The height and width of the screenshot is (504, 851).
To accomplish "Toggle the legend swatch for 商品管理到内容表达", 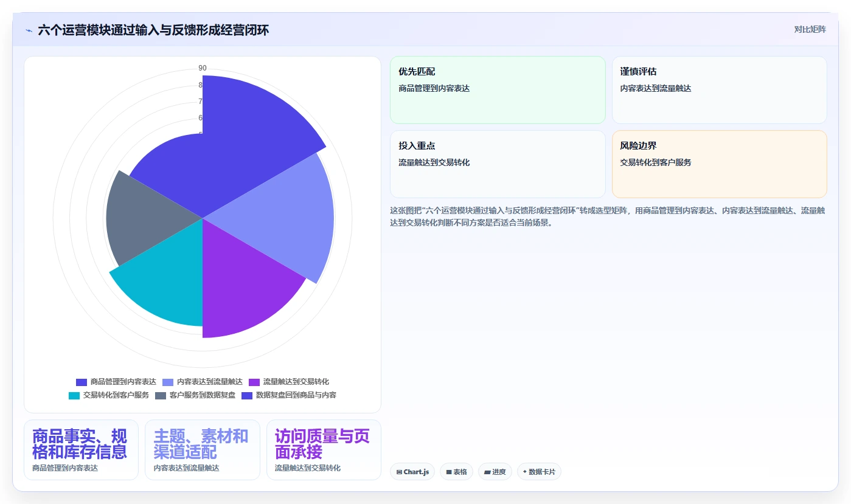I will coord(82,382).
